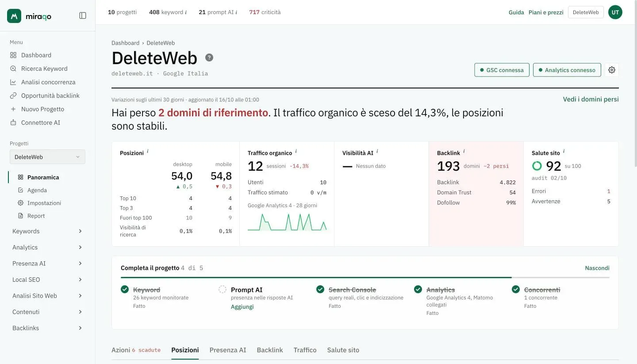Click the Analytics completed checkmark
The image size is (637, 364).
(x=418, y=289)
